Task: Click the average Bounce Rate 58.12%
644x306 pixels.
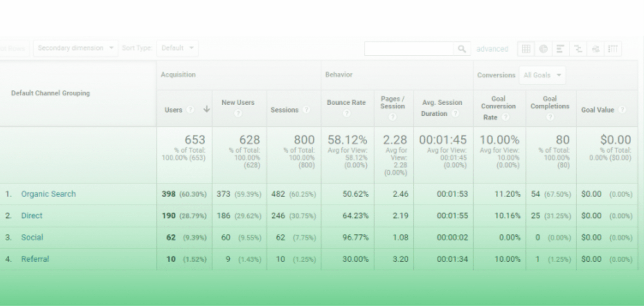Action: tap(347, 140)
